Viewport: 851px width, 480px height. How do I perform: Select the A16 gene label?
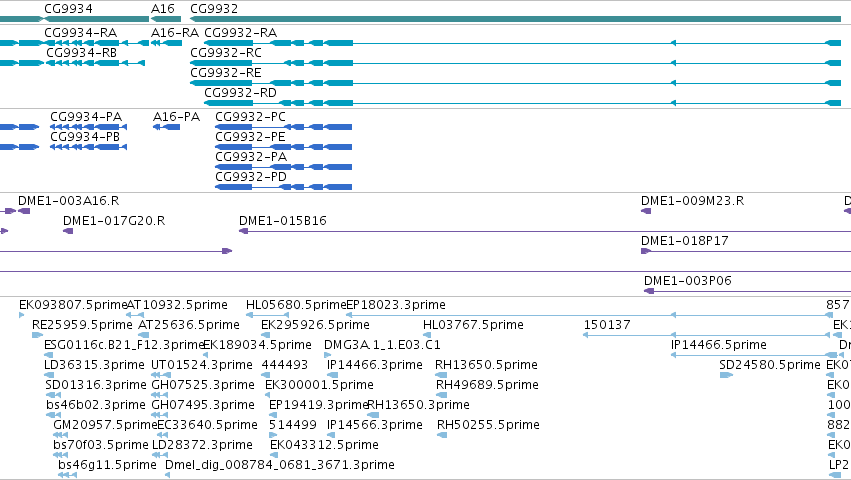pos(163,9)
